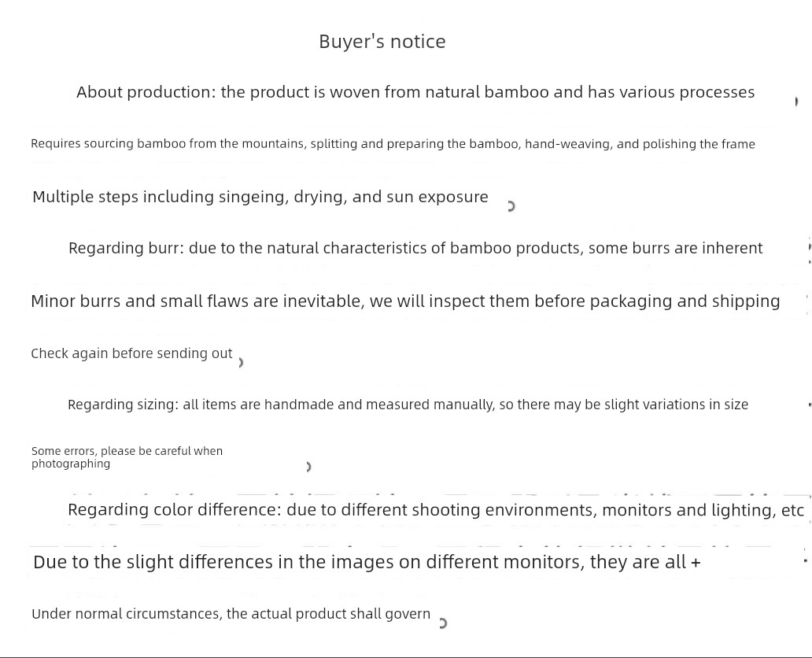Click the mark after "sending out"
The height and width of the screenshot is (658, 812).
tap(241, 363)
